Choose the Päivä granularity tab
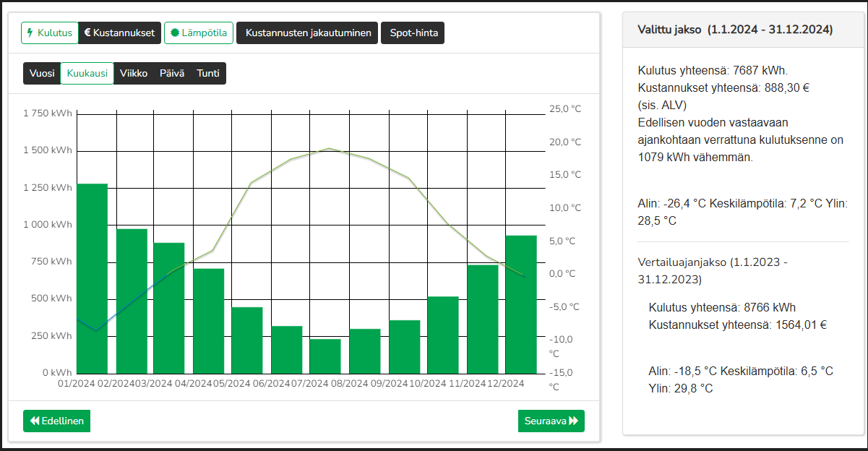Image resolution: width=868 pixels, height=451 pixels. tap(171, 74)
